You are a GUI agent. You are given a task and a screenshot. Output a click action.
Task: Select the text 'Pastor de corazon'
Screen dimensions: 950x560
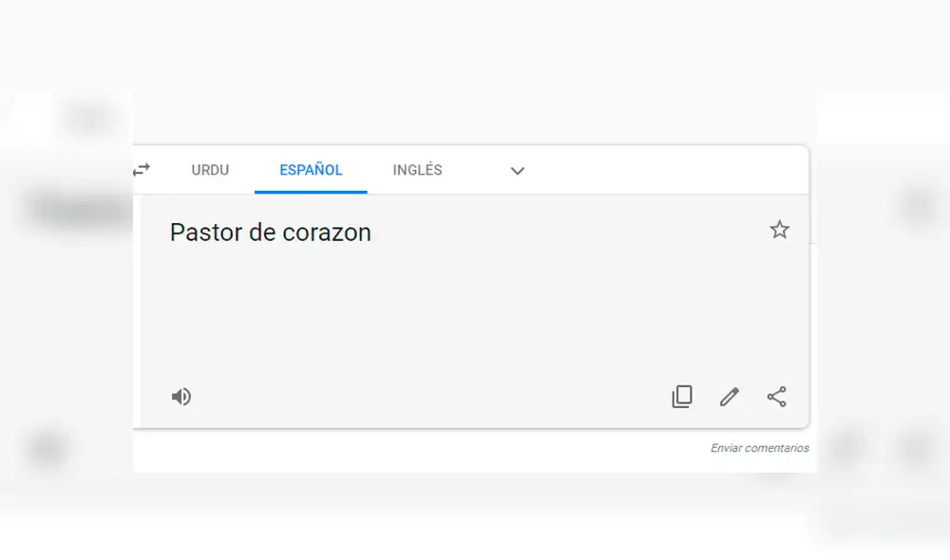[x=271, y=233]
